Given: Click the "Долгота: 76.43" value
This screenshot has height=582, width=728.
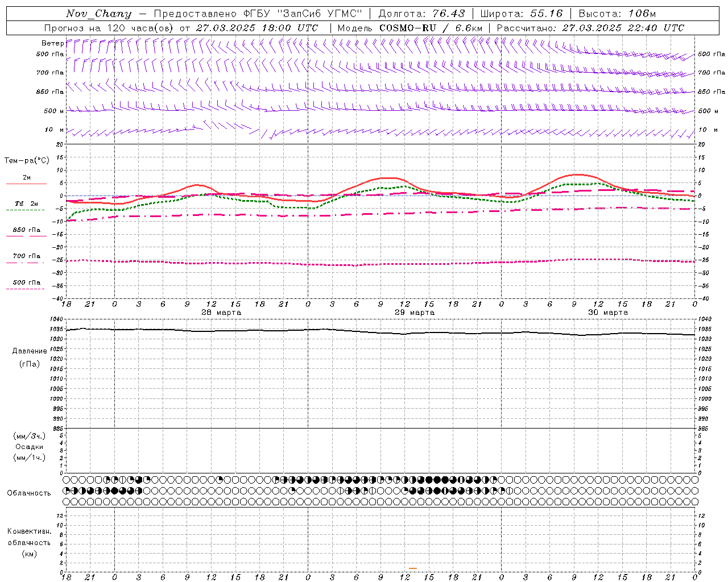Looking at the screenshot, I should coord(421,14).
